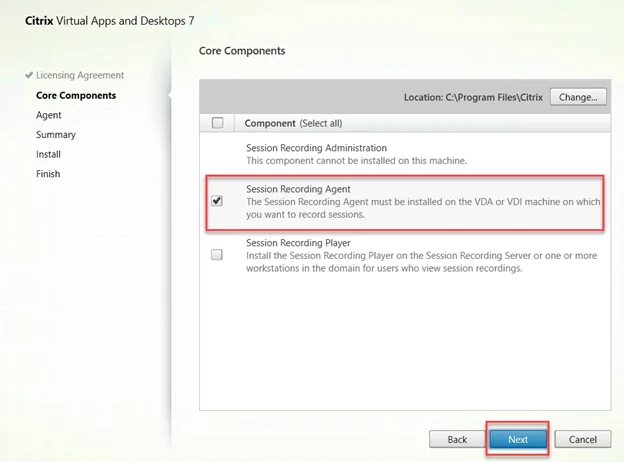Screen dimensions: 624x462
Task: Click the 'Location: C:\Program Files\Citrix' text
Action: tap(473, 97)
